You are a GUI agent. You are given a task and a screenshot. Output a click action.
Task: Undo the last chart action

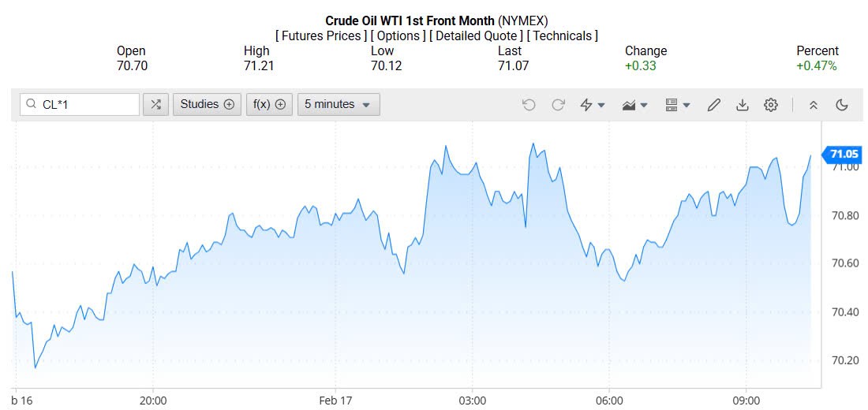pos(529,105)
